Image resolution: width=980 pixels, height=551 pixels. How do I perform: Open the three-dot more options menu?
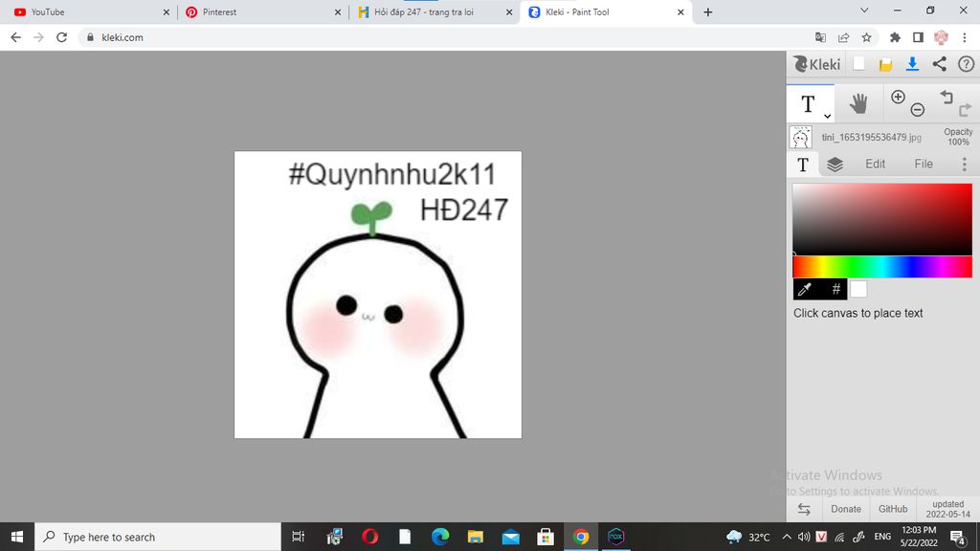(x=965, y=165)
